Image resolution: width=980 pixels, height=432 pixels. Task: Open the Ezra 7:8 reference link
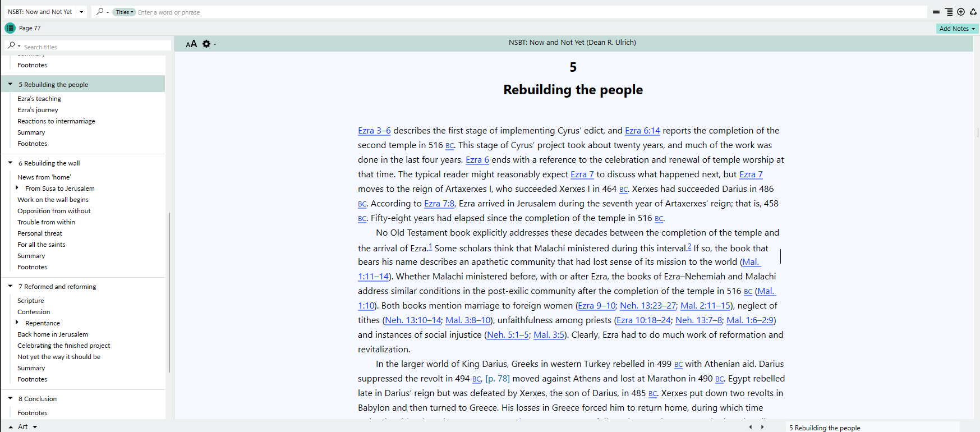[x=439, y=204]
